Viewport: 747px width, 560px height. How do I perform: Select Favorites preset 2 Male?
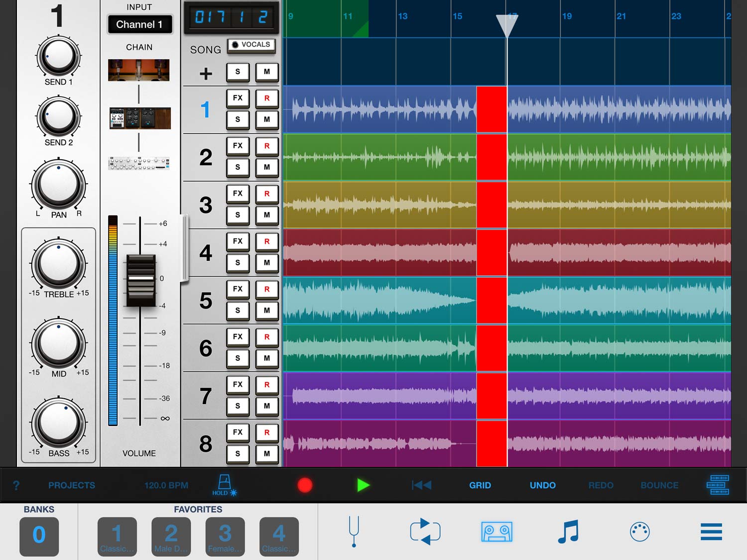pos(171,537)
